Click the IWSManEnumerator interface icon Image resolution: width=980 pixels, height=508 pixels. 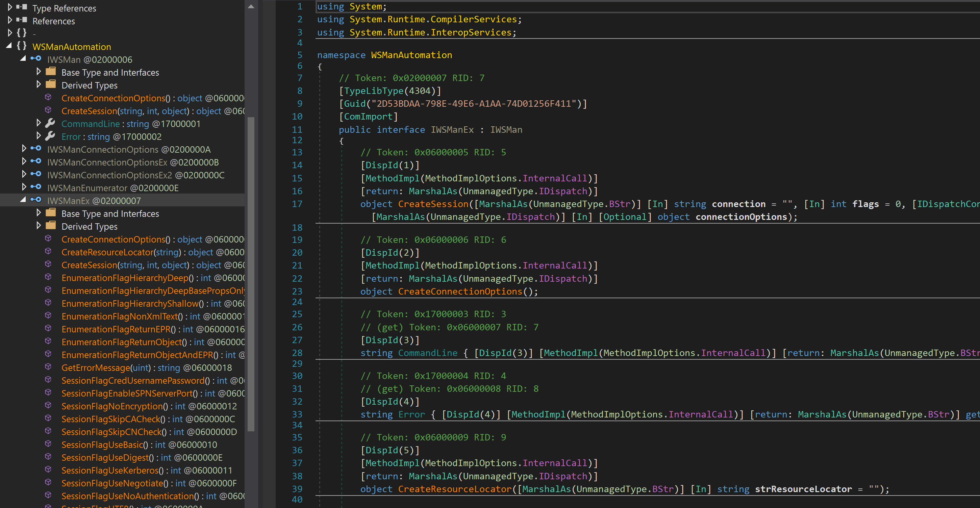click(36, 187)
